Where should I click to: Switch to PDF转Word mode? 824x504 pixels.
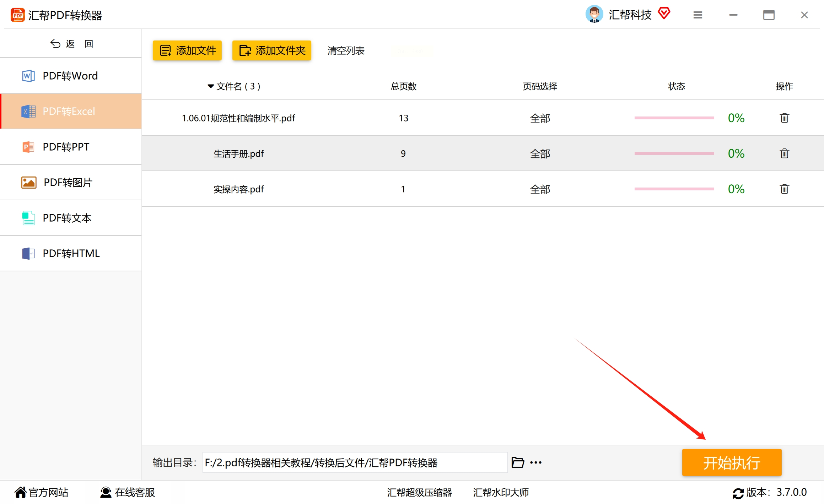coord(71,76)
